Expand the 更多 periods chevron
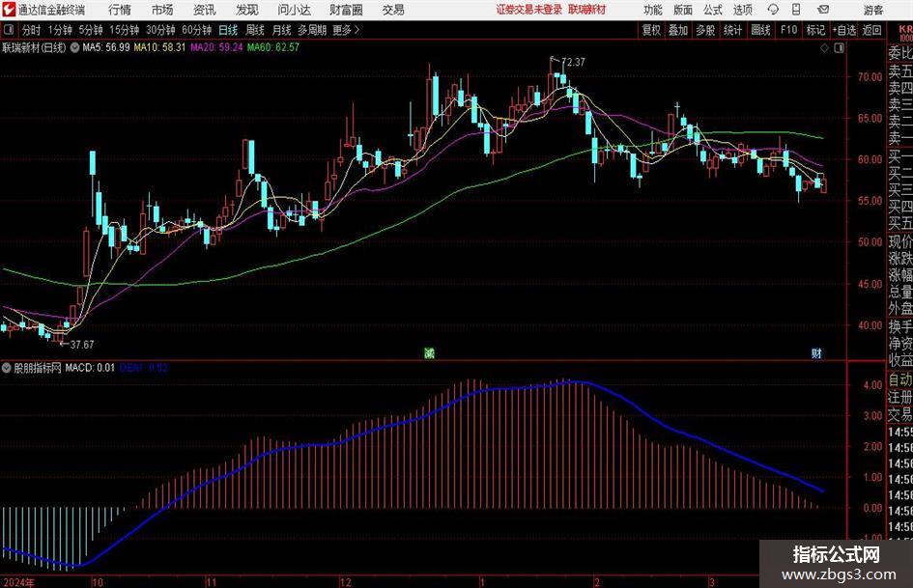Screen dimensions: 913x588 (x=357, y=30)
